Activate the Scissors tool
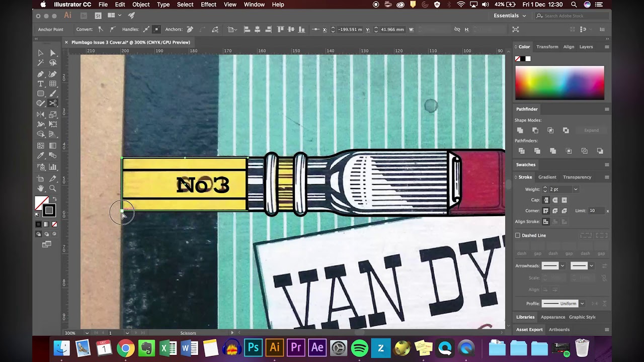The width and height of the screenshot is (644, 362). click(53, 103)
